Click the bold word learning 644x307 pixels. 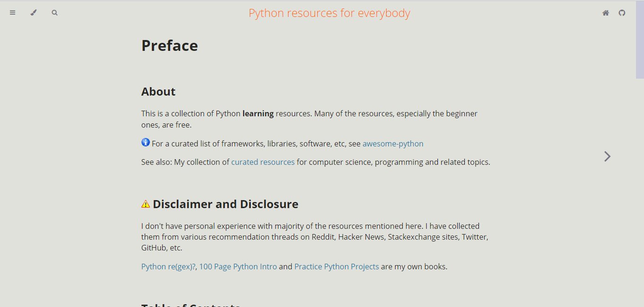pos(258,114)
